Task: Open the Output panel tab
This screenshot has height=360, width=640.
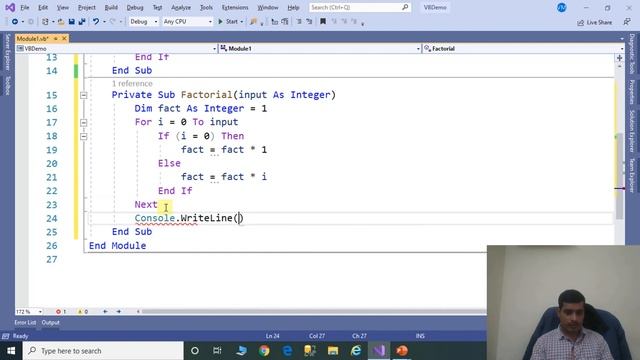Action: click(51, 322)
